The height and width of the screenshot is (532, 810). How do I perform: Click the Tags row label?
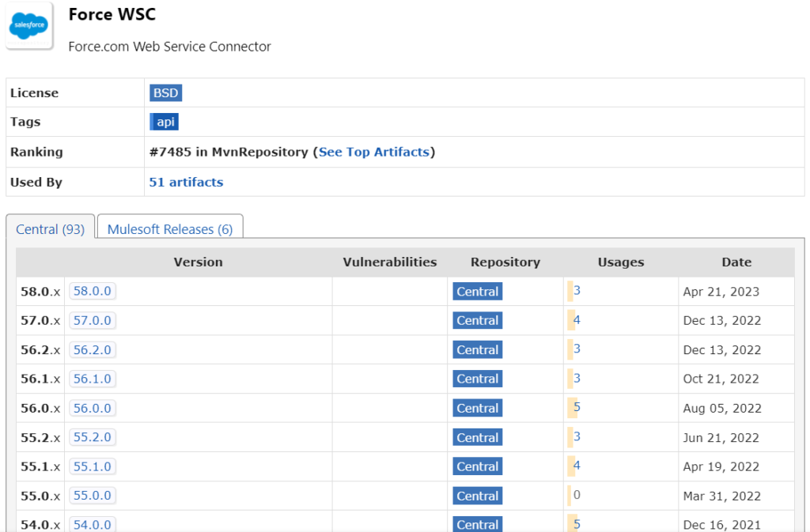(25, 122)
